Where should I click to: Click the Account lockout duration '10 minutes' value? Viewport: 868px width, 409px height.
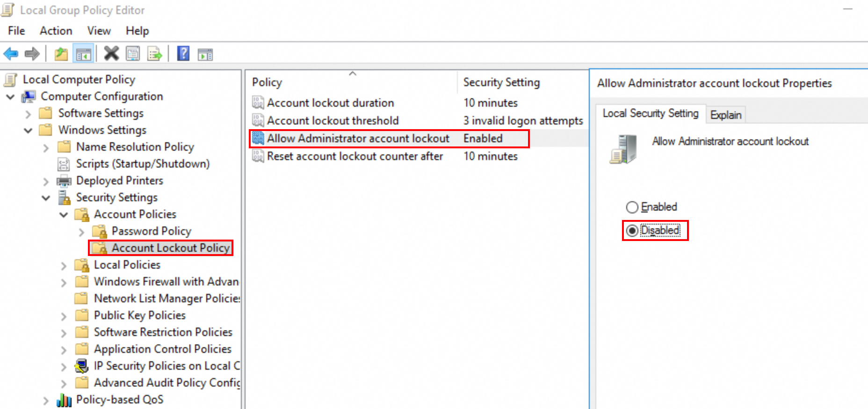491,103
